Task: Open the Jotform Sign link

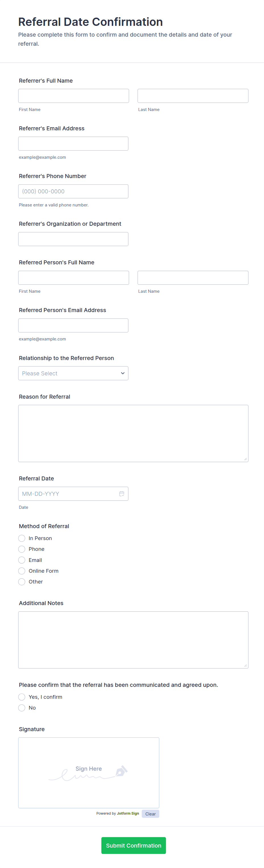Action: 128,813
